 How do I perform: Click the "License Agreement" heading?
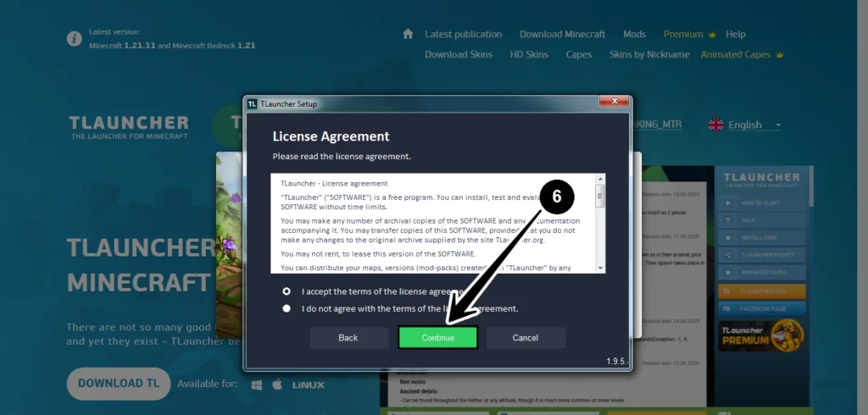(331, 136)
